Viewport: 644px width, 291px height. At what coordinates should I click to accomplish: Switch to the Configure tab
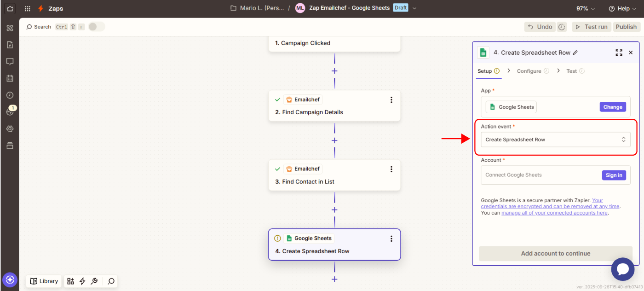(x=529, y=71)
